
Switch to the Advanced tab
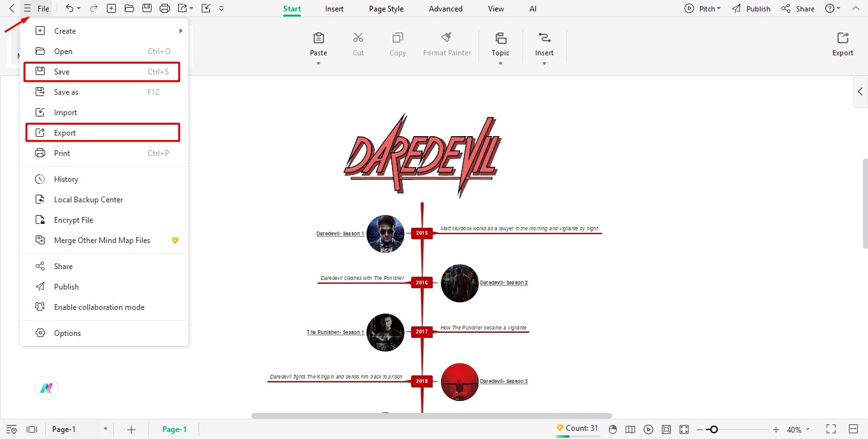click(445, 9)
